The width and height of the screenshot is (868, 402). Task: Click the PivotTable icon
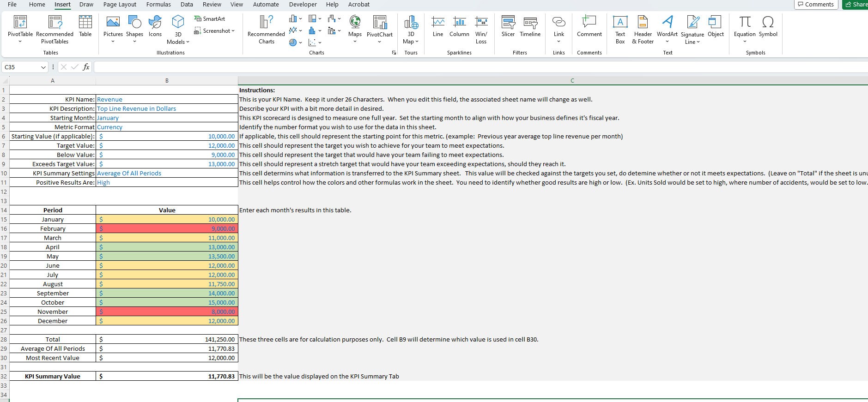tap(20, 22)
